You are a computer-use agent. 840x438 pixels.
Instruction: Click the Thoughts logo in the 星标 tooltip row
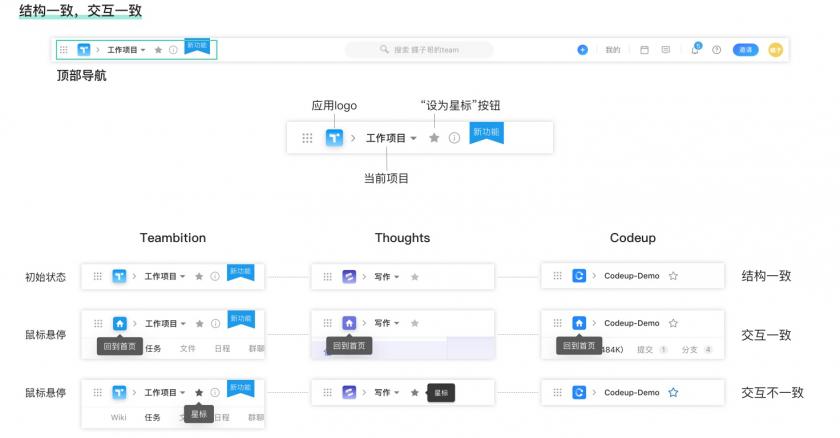[349, 392]
